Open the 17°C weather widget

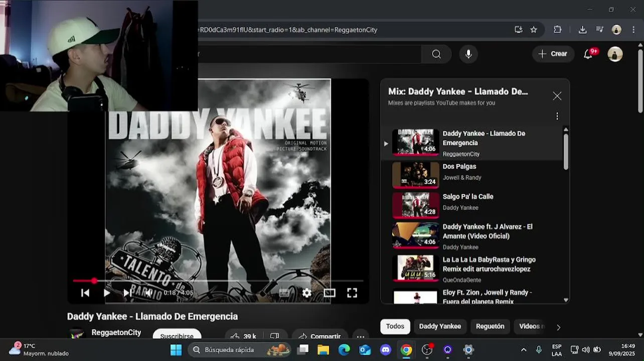(x=39, y=349)
